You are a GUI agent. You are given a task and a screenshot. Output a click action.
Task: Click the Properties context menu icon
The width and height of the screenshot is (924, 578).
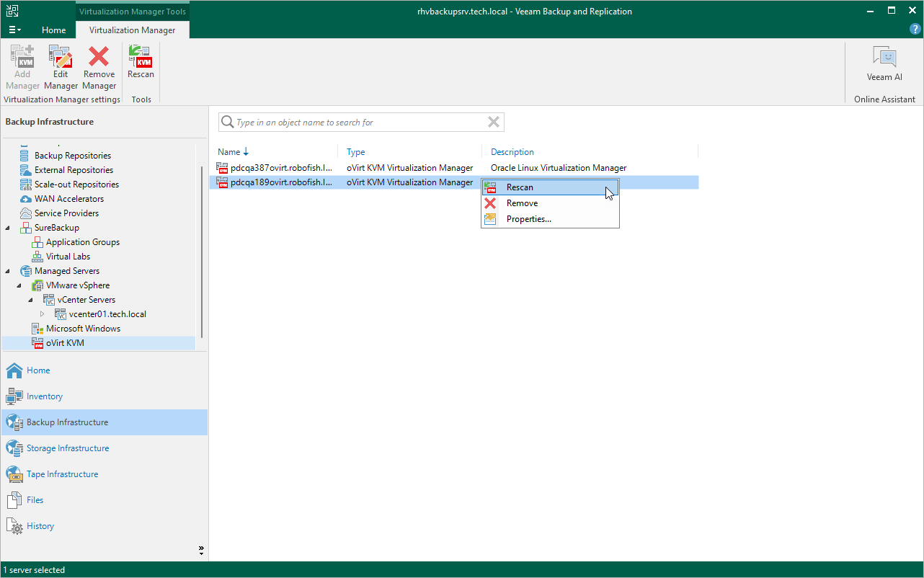[490, 219]
